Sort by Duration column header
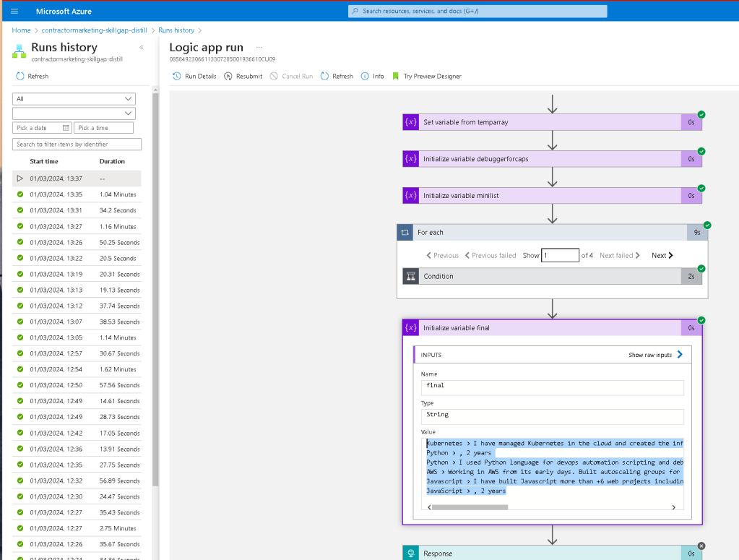Image resolution: width=739 pixels, height=560 pixels. [112, 161]
